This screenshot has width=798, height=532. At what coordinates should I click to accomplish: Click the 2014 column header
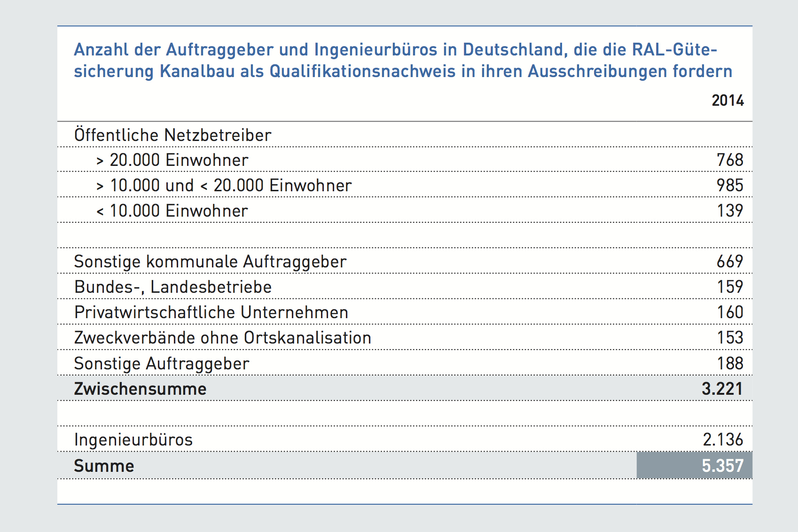(728, 101)
